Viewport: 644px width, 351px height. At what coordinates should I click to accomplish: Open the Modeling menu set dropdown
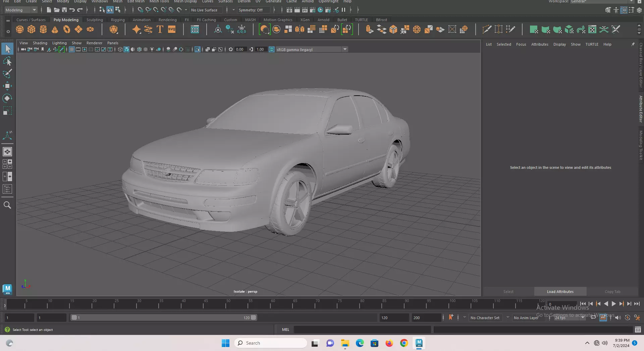21,10
